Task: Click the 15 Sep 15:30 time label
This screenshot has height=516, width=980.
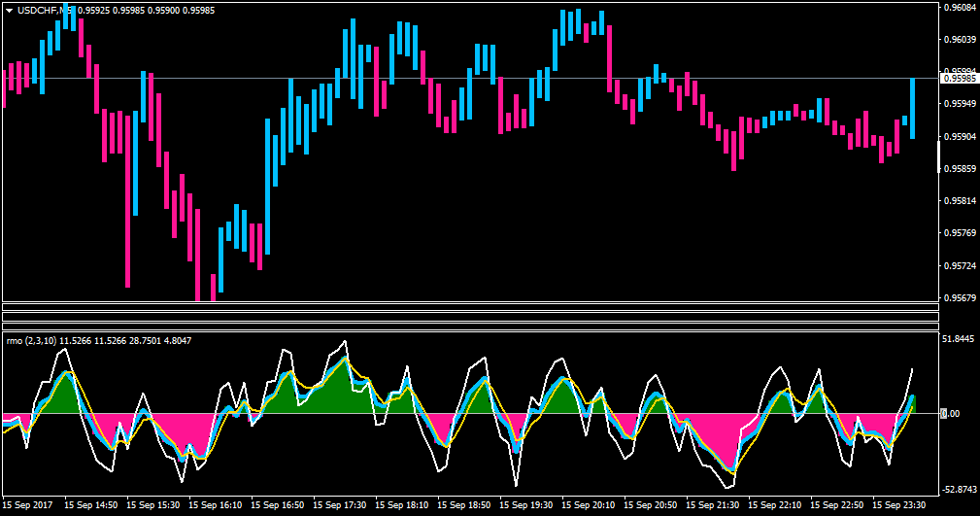Action: click(153, 504)
